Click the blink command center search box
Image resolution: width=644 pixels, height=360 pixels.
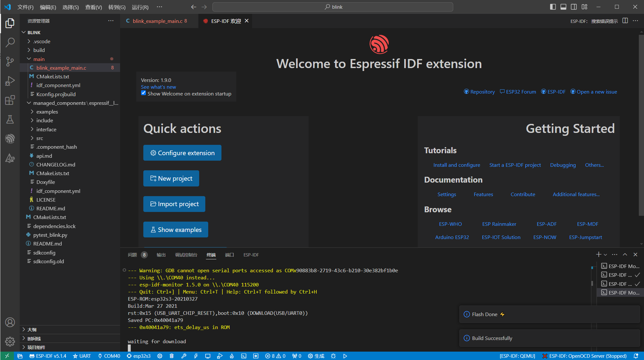pos(333,7)
